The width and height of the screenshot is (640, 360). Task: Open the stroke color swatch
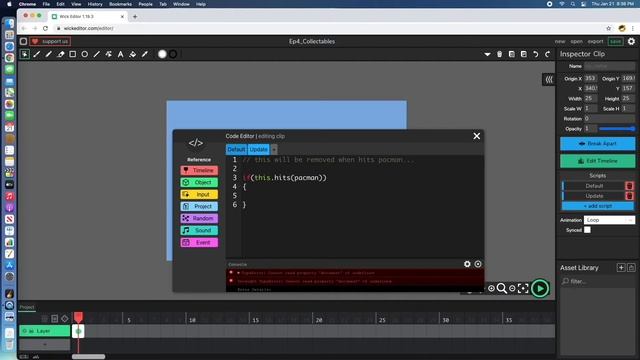173,54
